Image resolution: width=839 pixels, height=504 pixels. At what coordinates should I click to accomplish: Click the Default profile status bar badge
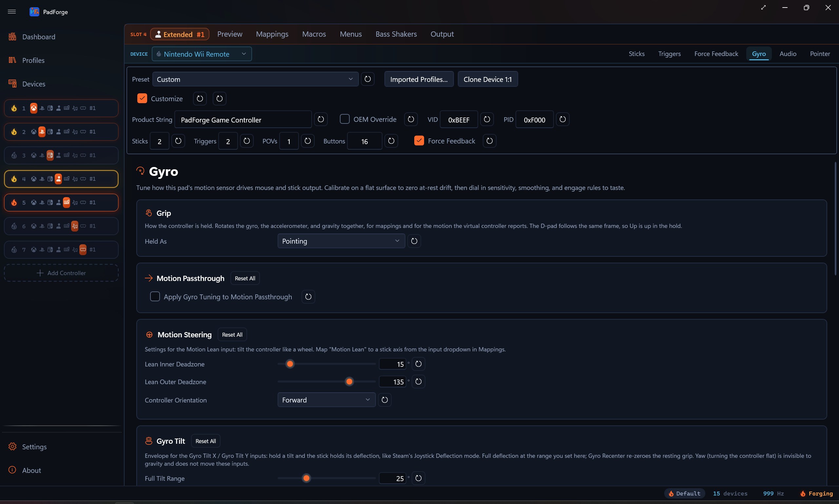pyautogui.click(x=684, y=493)
